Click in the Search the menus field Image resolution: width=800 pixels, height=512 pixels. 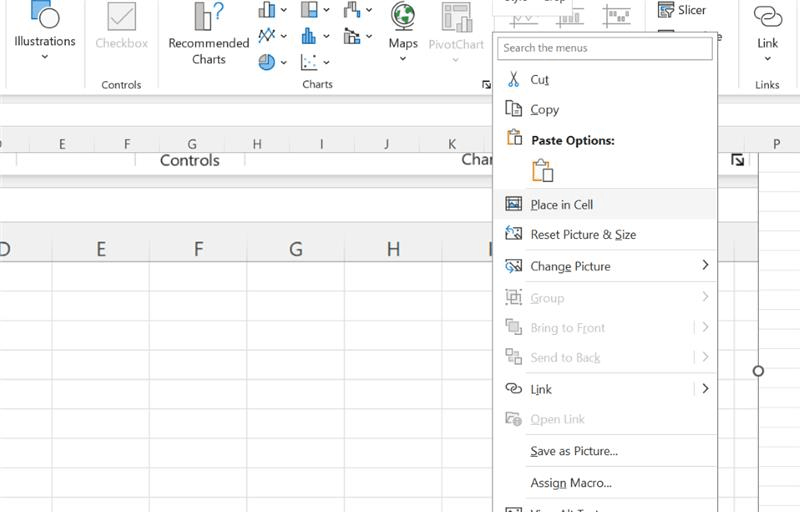point(605,48)
